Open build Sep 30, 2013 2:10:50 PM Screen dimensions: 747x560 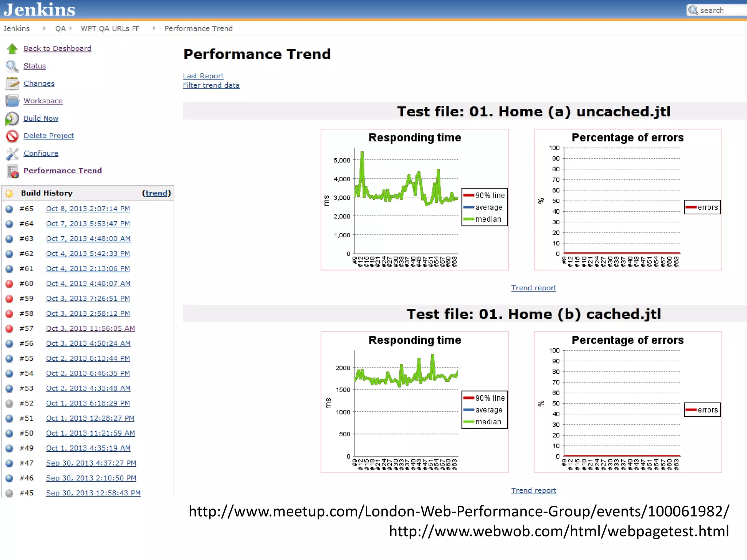coord(91,478)
